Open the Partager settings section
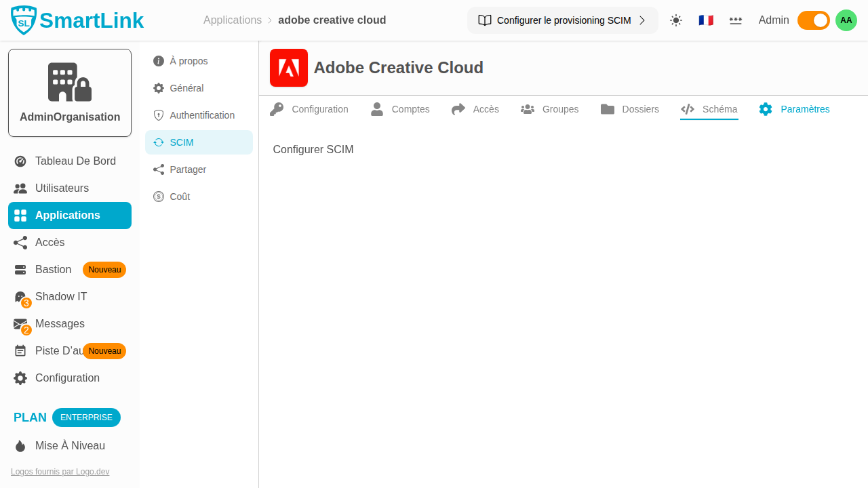This screenshot has height=488, width=868. click(187, 169)
